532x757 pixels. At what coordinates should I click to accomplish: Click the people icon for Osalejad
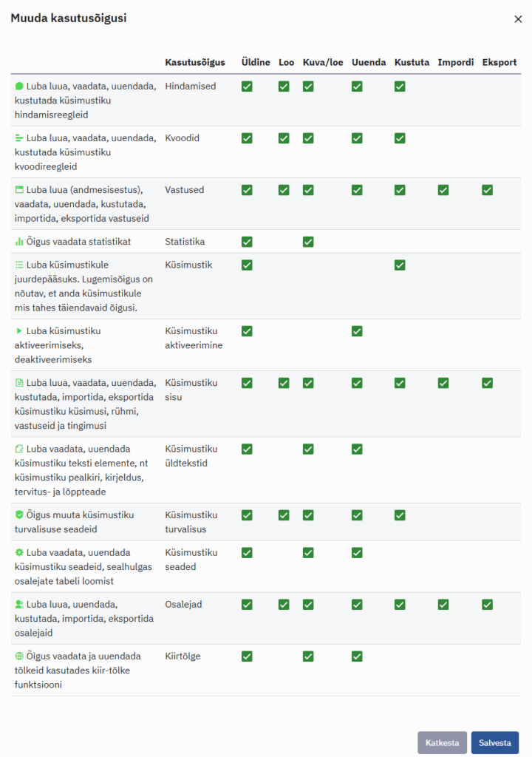(19, 604)
